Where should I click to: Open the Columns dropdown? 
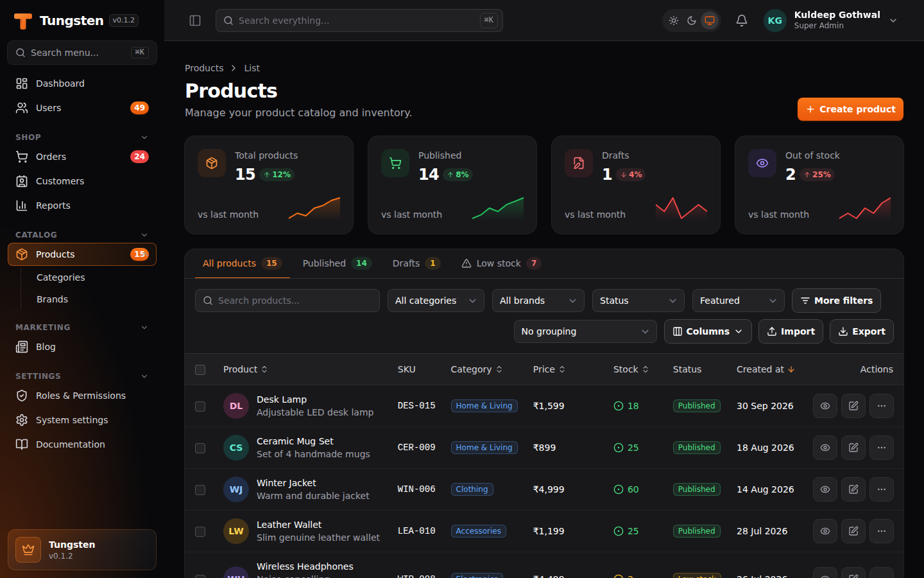pyautogui.click(x=708, y=331)
